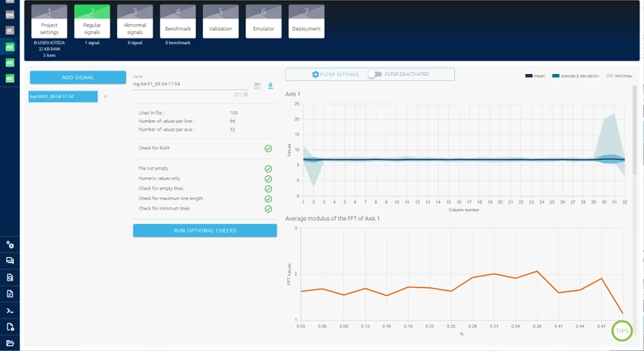Select the DM project icon in sidebar
Screen dimensions: 644x351
coord(10,15)
